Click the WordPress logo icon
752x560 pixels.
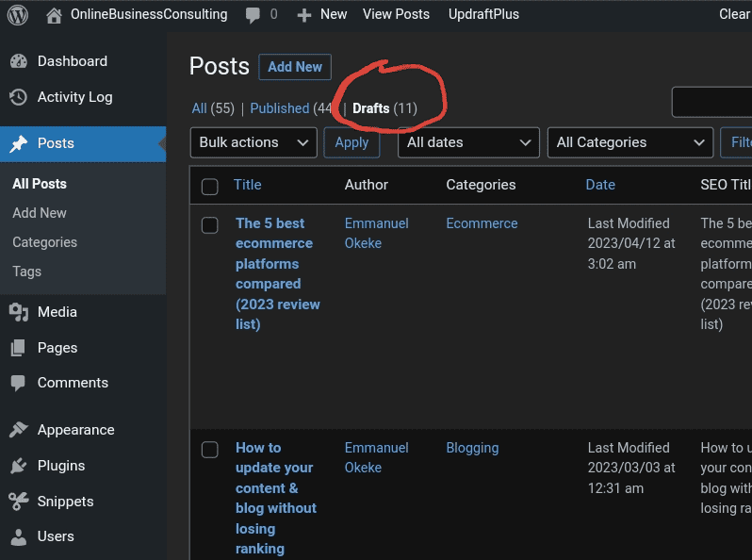coord(18,14)
